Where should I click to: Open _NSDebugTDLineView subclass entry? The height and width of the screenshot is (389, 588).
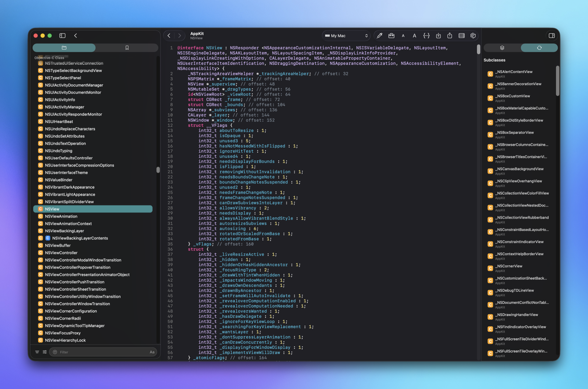(x=519, y=292)
